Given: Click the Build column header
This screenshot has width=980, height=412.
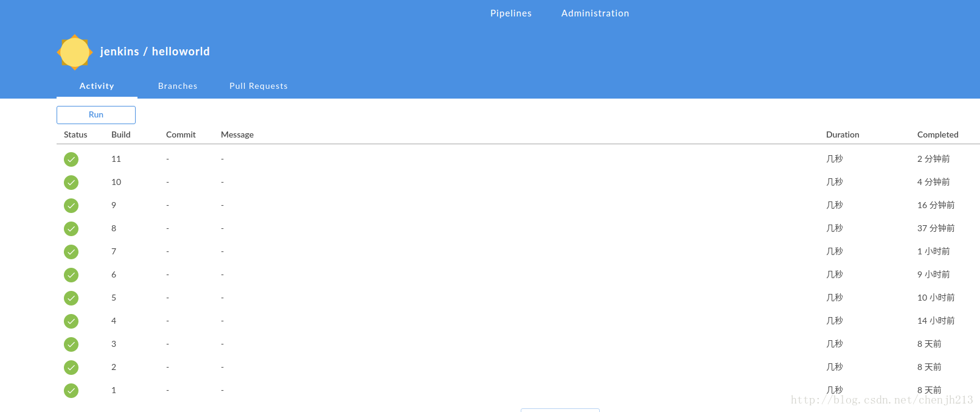Looking at the screenshot, I should coord(121,134).
